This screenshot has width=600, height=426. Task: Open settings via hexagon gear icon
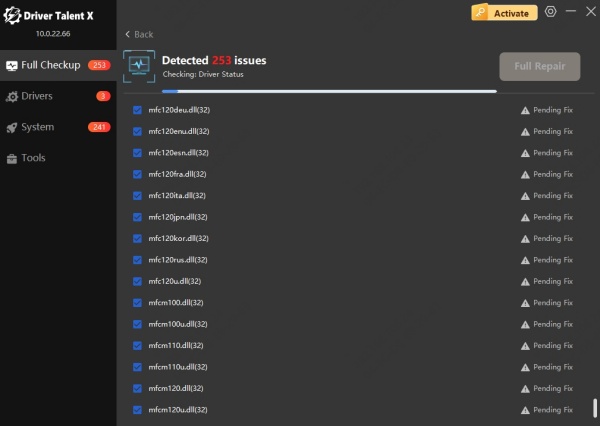pos(550,13)
